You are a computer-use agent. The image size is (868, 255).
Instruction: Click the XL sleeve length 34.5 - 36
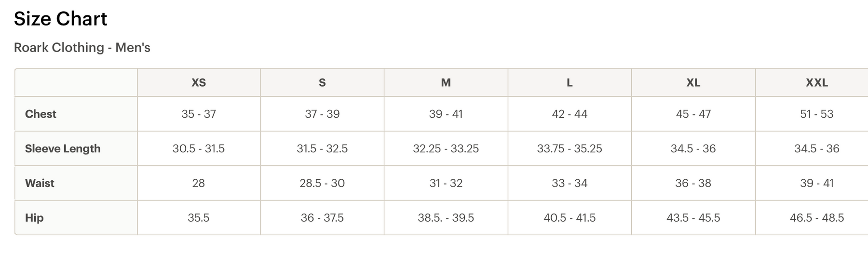pos(693,148)
